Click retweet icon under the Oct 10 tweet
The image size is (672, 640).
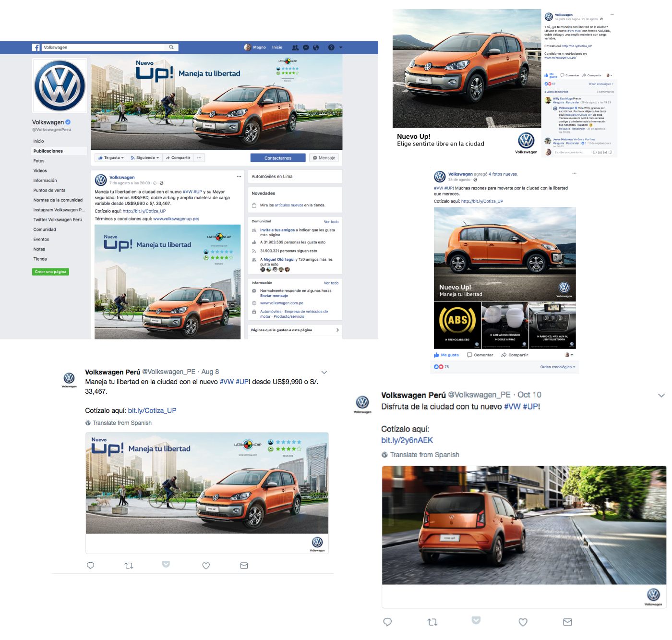432,622
